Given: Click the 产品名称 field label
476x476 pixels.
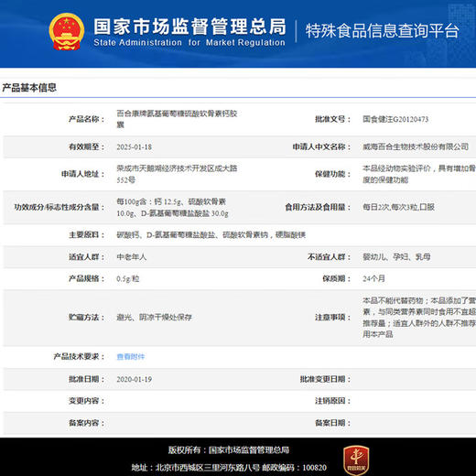Looking at the screenshot, I should [86, 119].
